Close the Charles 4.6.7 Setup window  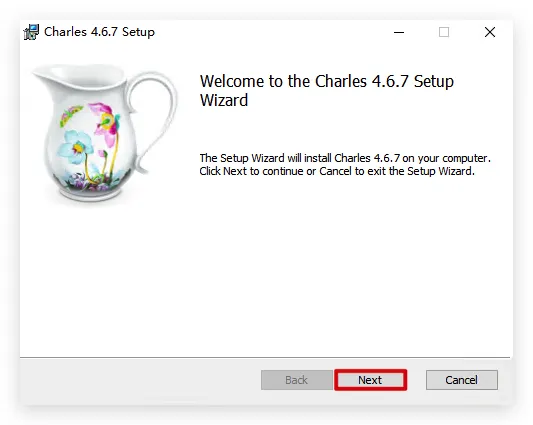click(490, 32)
